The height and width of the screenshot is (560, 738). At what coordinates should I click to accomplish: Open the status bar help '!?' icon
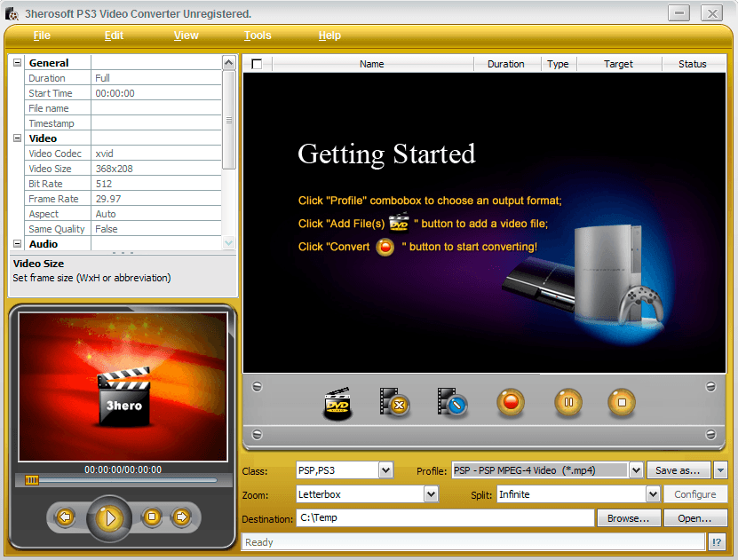tap(717, 541)
